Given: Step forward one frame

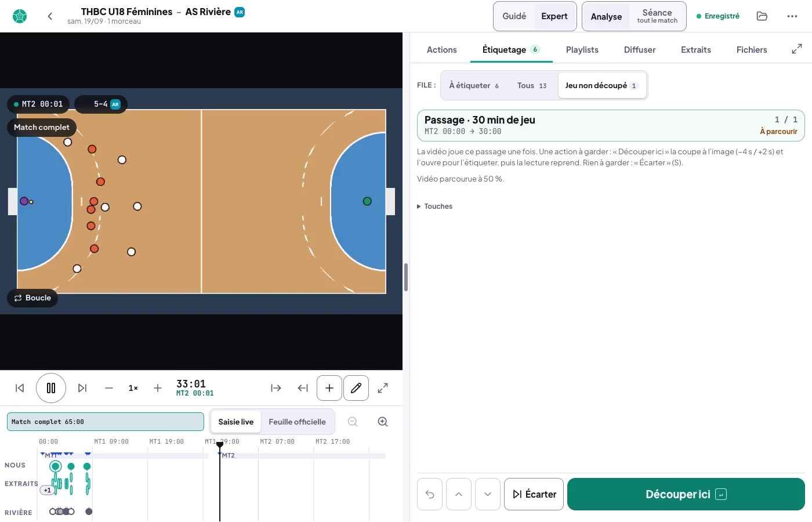Looking at the screenshot, I should (82, 388).
